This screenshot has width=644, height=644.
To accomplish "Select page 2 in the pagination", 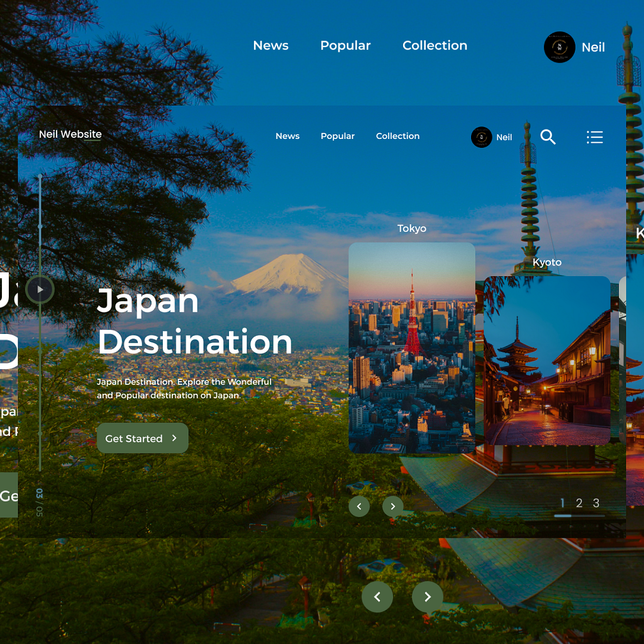I will point(579,503).
